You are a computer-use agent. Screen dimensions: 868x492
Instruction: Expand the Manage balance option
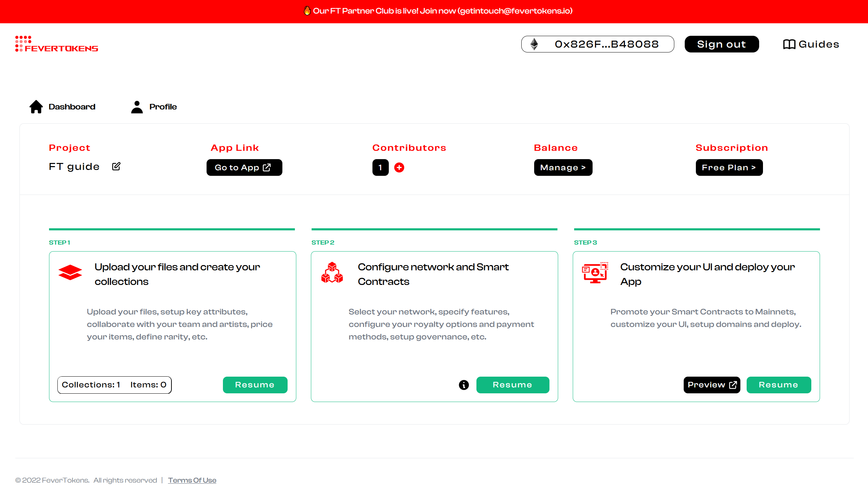click(563, 167)
